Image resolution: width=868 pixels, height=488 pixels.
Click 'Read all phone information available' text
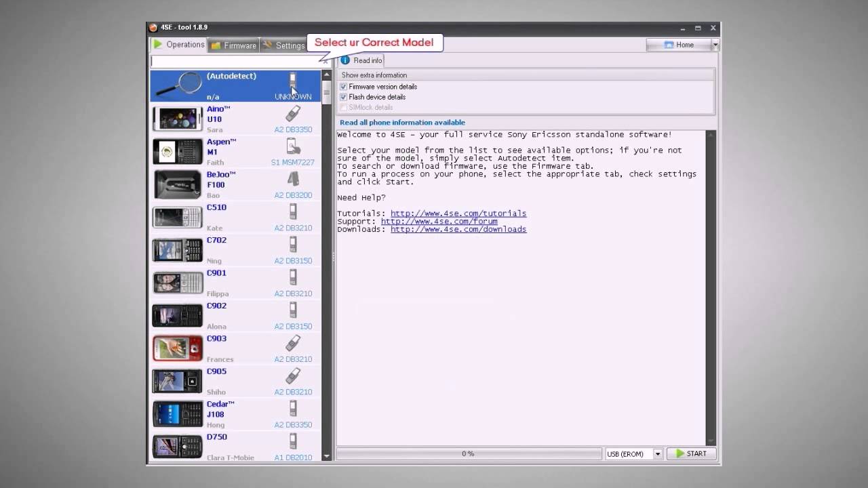pyautogui.click(x=402, y=123)
